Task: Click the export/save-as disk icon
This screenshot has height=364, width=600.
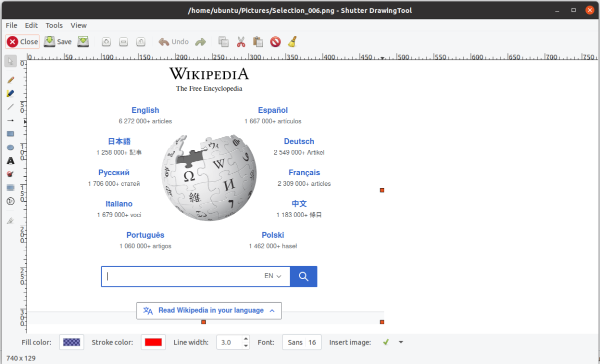Action: tap(83, 42)
